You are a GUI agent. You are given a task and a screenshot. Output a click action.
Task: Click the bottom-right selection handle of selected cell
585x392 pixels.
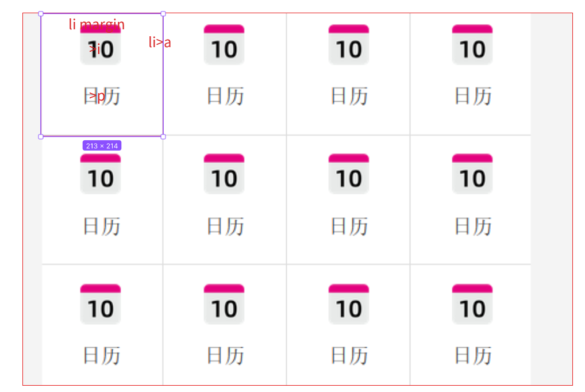coord(163,137)
